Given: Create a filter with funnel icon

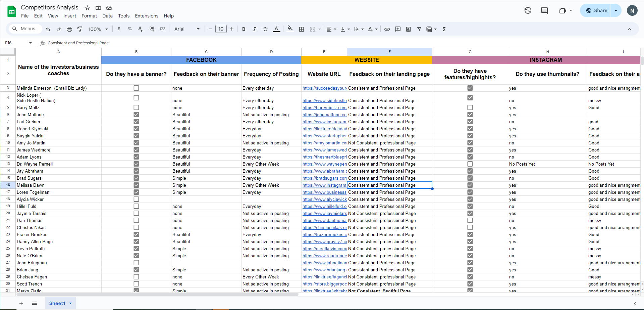Looking at the screenshot, I should (x=419, y=29).
